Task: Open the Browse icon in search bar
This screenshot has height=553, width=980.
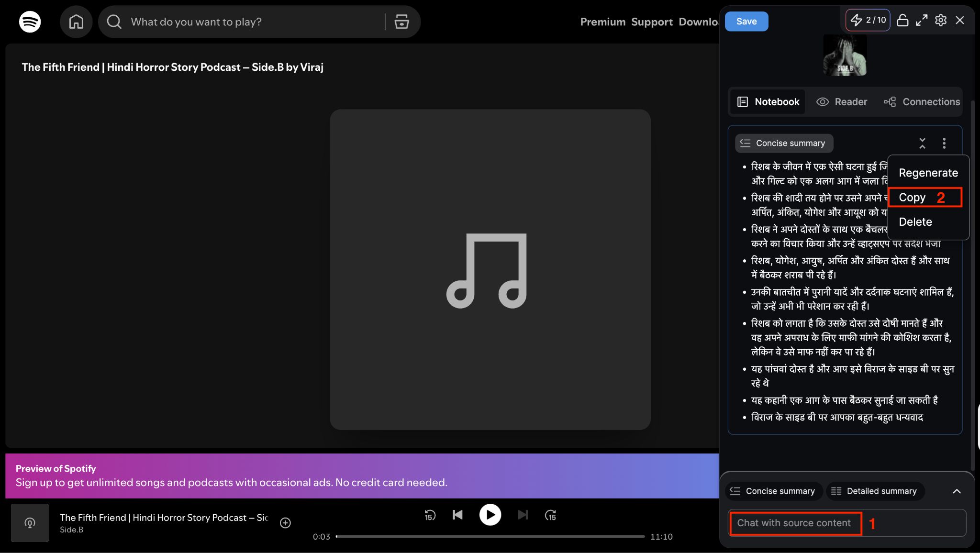Action: pos(401,22)
